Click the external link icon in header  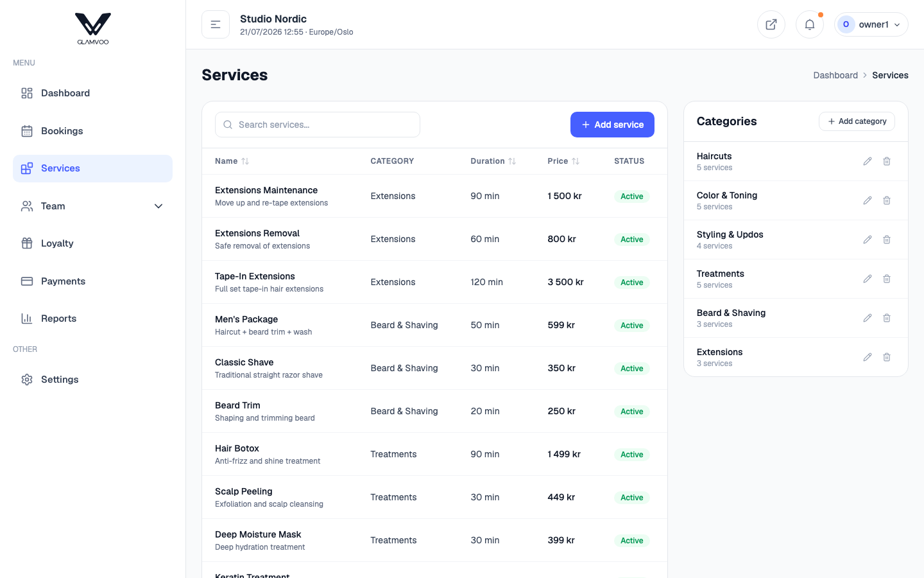click(771, 24)
